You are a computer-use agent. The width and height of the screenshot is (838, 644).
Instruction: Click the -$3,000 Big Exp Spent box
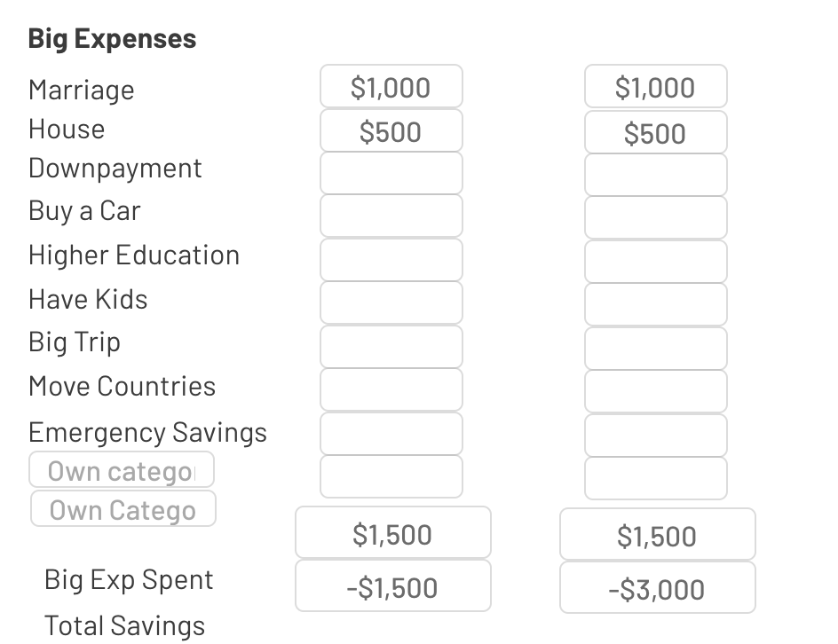[x=658, y=587]
